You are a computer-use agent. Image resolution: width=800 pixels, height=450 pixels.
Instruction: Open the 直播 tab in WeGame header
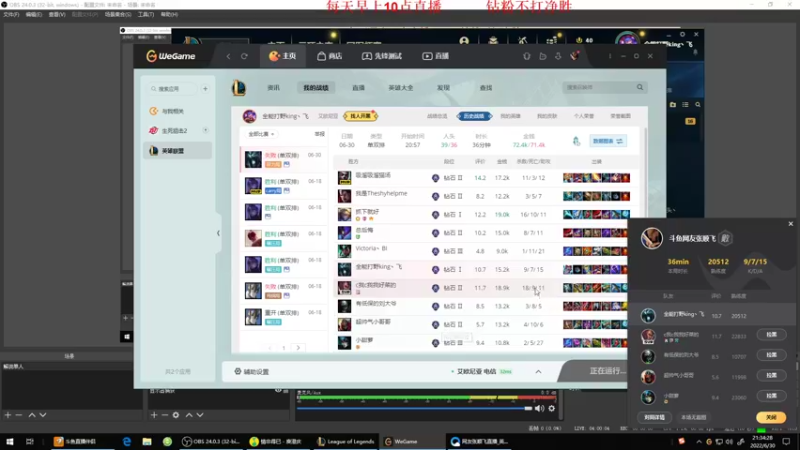(x=436, y=56)
